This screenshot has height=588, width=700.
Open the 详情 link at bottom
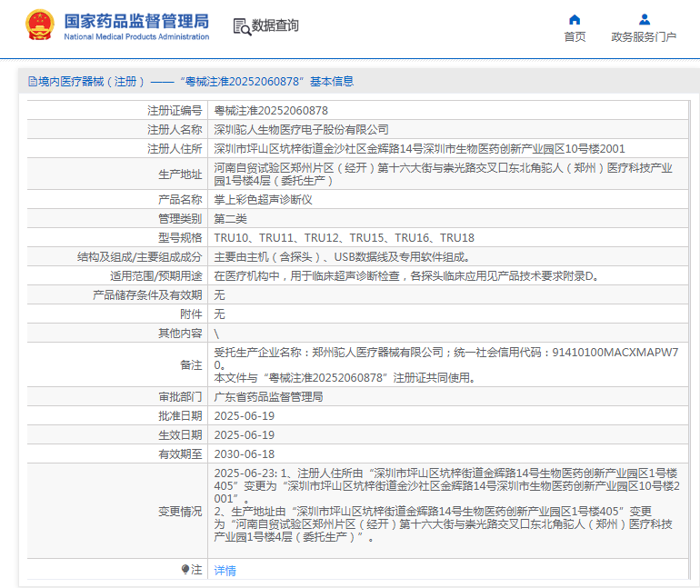tap(225, 571)
